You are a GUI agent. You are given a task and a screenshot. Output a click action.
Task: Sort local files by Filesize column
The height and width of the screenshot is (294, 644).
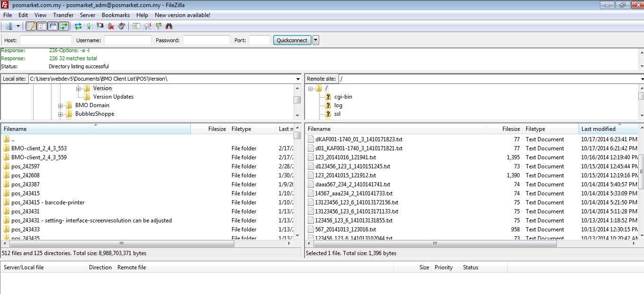click(209, 129)
